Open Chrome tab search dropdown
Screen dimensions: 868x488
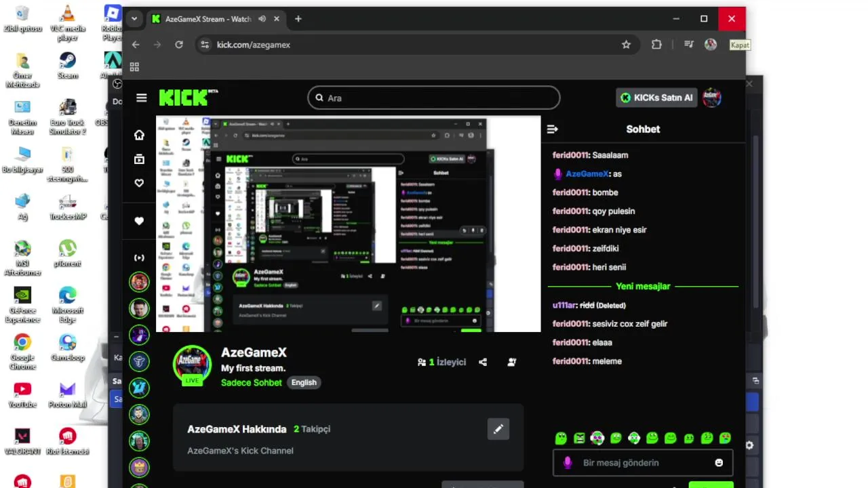coord(134,19)
